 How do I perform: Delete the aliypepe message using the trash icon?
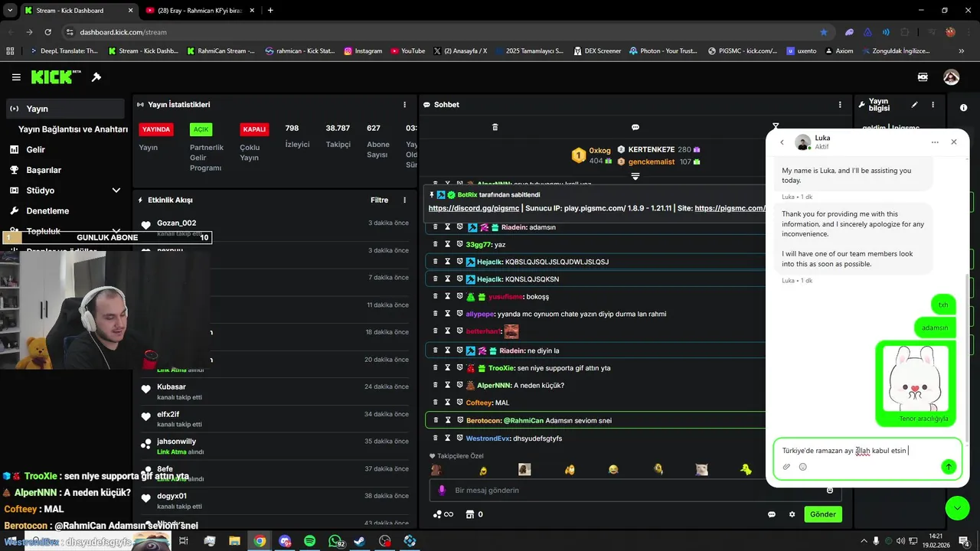pos(436,314)
